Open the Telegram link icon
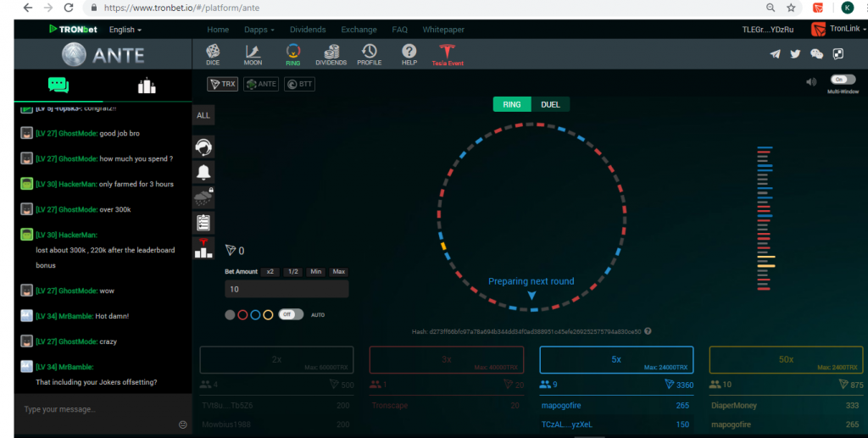 tap(775, 53)
